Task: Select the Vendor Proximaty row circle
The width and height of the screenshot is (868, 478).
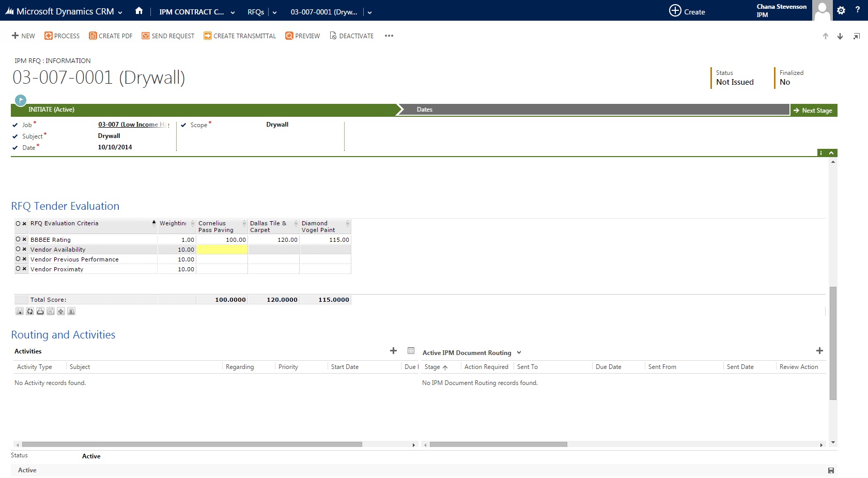Action: click(18, 269)
